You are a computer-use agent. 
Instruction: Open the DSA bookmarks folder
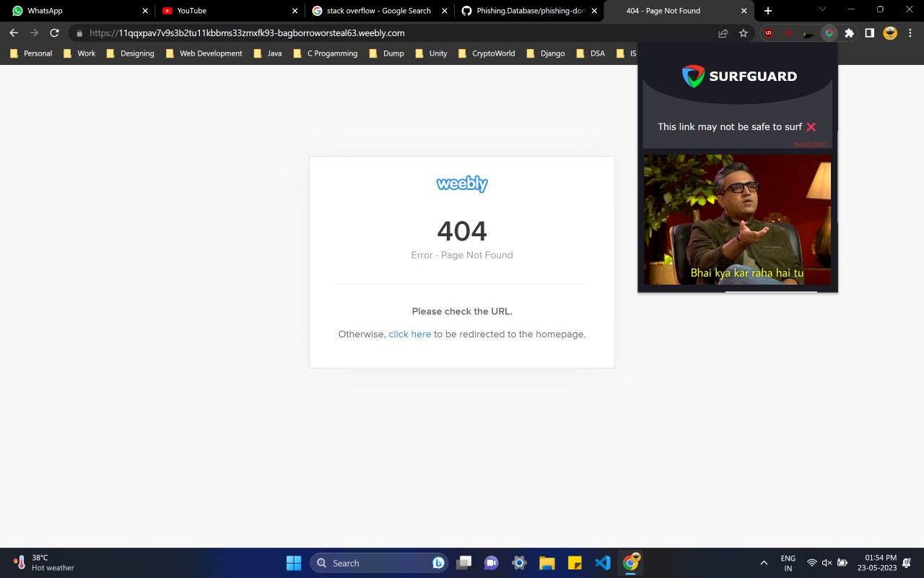[590, 53]
